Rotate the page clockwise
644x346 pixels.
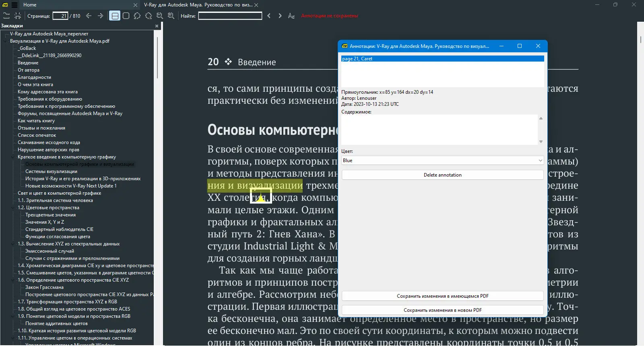coord(149,16)
